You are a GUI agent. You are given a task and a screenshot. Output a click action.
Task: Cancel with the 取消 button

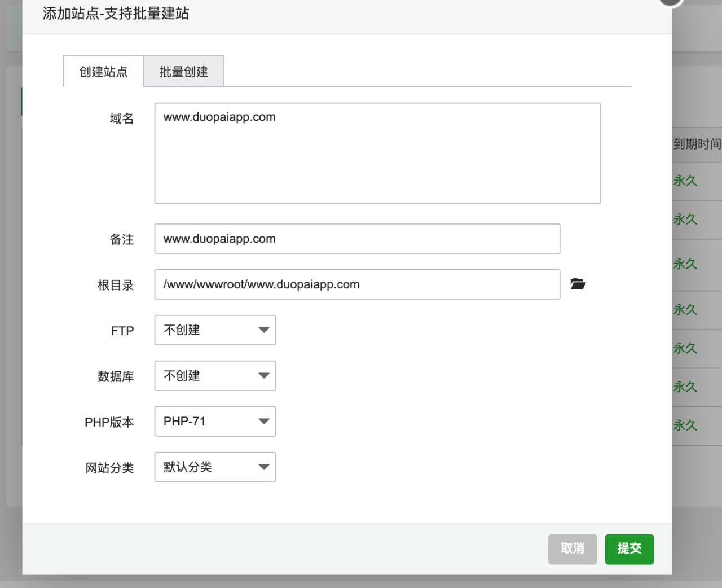(573, 549)
